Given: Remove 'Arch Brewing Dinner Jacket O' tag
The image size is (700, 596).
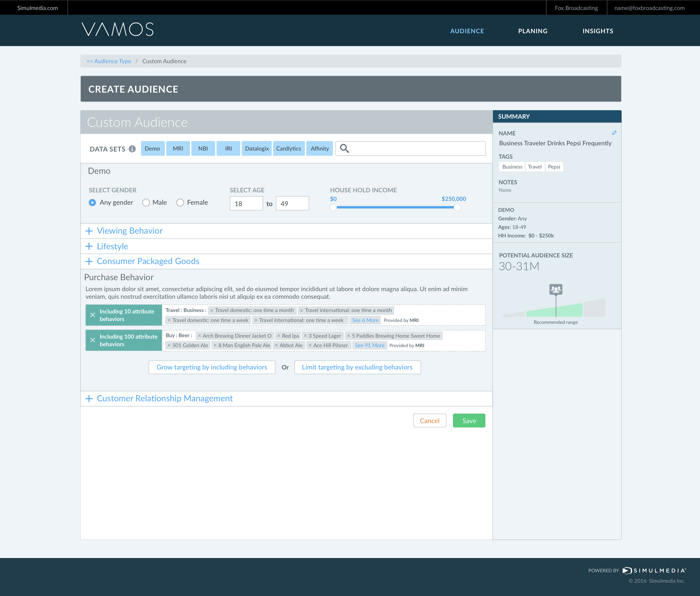Looking at the screenshot, I should click(x=199, y=336).
